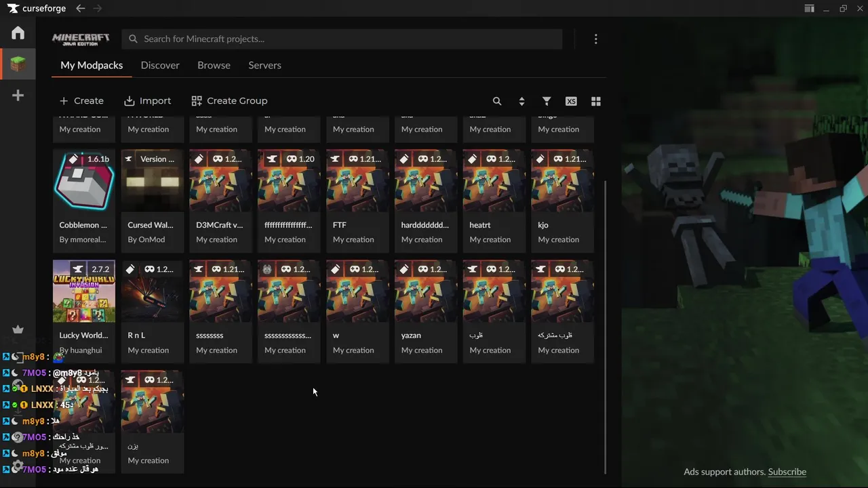Click 'By huanghui' author text under Lucky World
Viewport: 868px width, 488px height.
tap(80, 350)
